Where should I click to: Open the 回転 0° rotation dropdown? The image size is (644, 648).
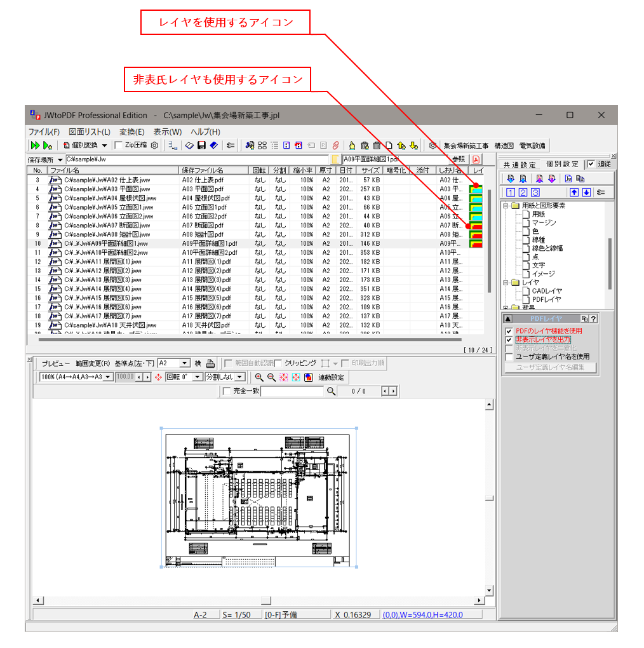tap(197, 377)
